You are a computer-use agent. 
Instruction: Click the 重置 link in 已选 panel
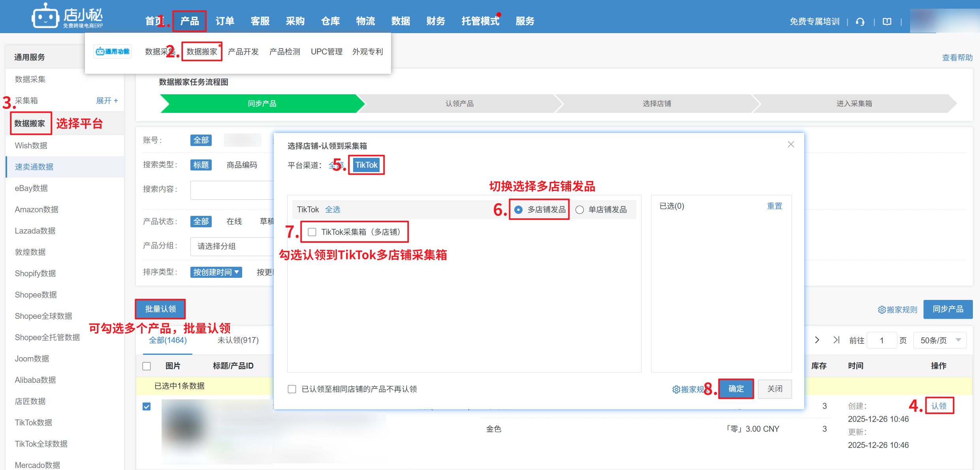(x=774, y=206)
